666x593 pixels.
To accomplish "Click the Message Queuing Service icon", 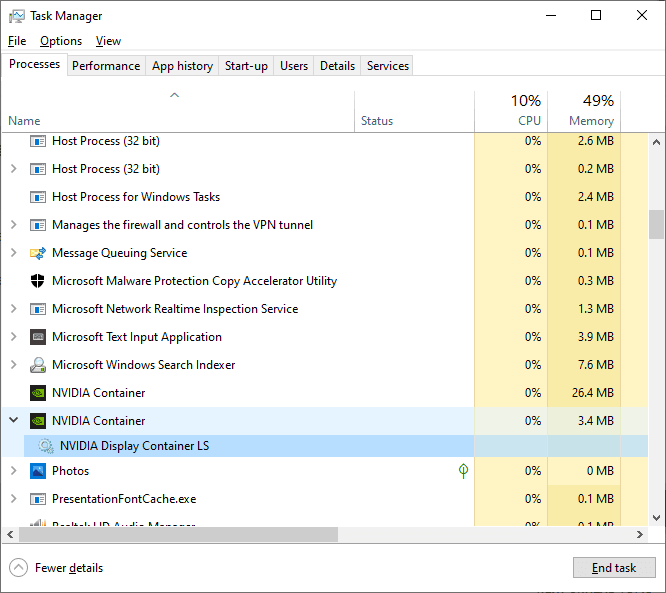I will tap(38, 253).
